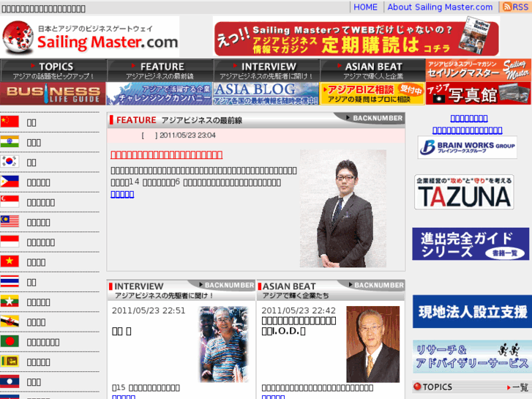Open the セイリングマスター free magazine tab
This screenshot has height=399, width=532.
pyautogui.click(x=479, y=70)
